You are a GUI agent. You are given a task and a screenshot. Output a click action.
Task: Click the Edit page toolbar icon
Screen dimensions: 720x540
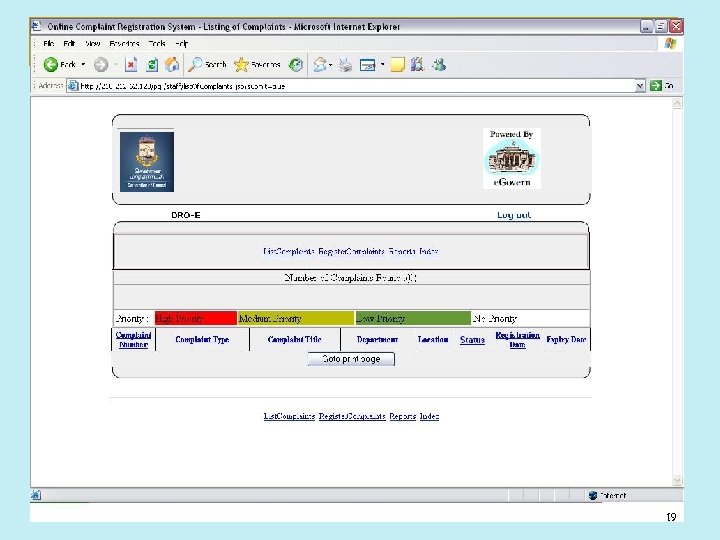click(367, 65)
